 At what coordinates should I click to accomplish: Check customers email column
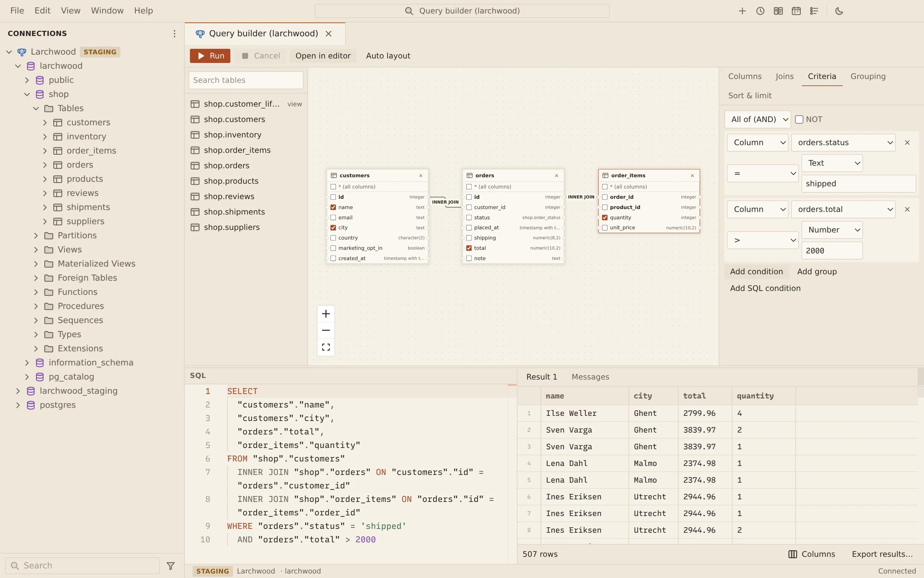click(333, 217)
